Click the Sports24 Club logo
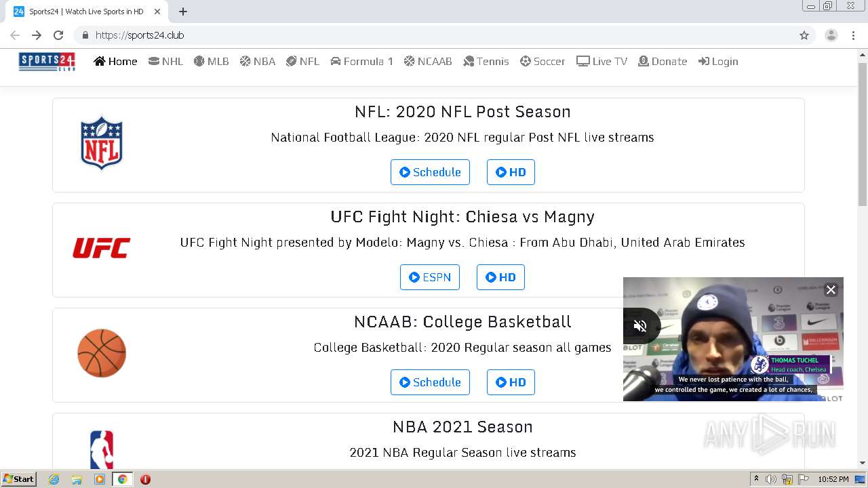Image resolution: width=868 pixels, height=488 pixels. pos(47,62)
